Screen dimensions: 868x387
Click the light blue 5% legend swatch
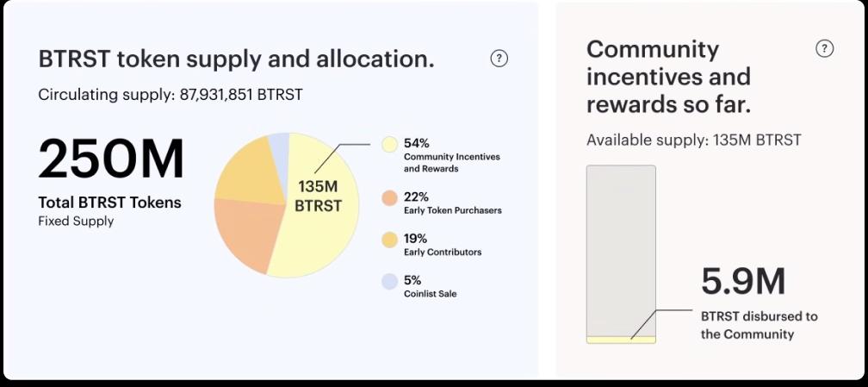point(389,281)
